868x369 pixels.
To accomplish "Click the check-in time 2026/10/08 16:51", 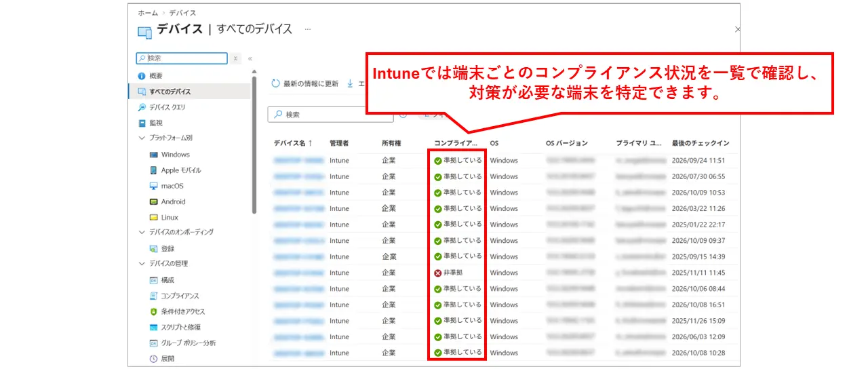I will [x=698, y=305].
